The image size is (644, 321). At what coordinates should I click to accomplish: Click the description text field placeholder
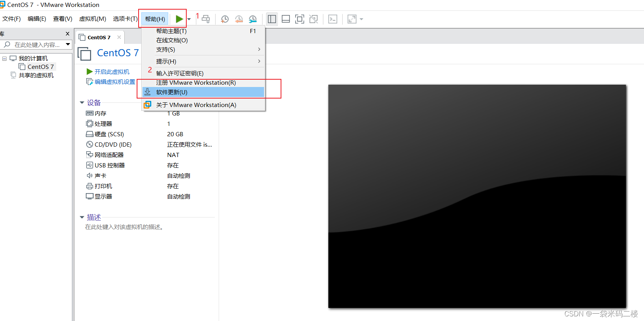tap(125, 227)
